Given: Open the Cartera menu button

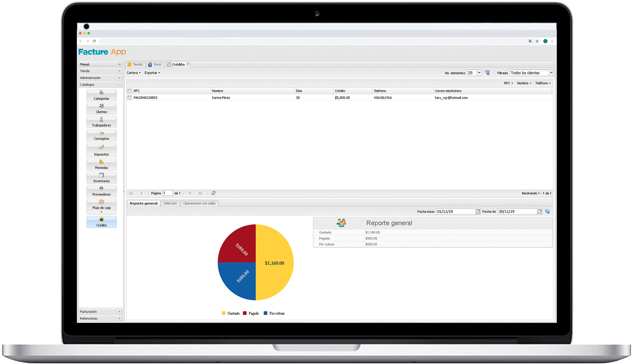Looking at the screenshot, I should click(133, 73).
